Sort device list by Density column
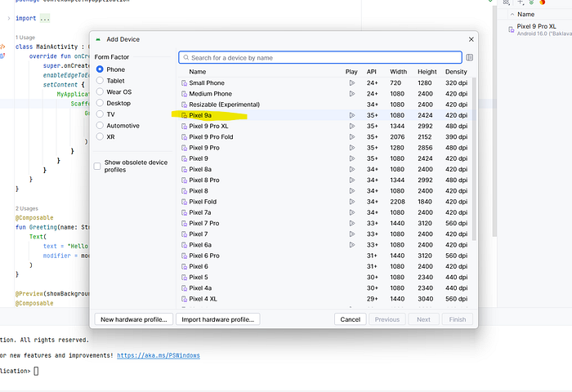Viewport: 572px width, 392px height. (456, 72)
